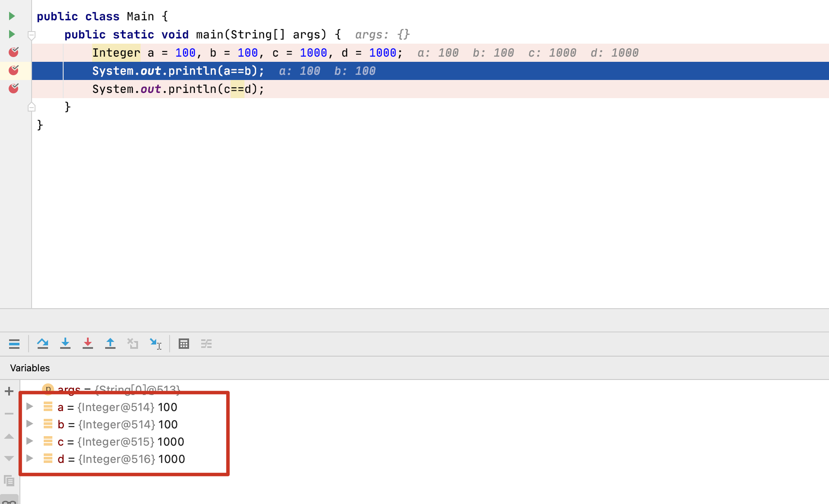Click the Step Into debugger icon

point(65,344)
